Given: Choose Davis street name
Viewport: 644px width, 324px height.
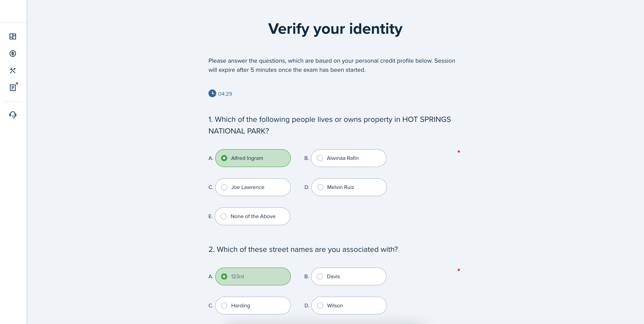Looking at the screenshot, I should (349, 276).
